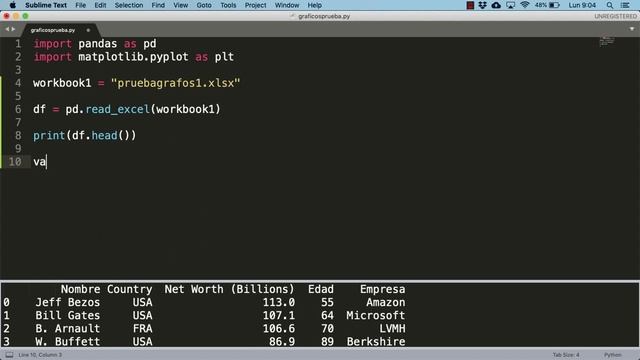Screen dimensions: 640x360
Task: Toggle the side bar panel switcher icon
Action: point(9,355)
